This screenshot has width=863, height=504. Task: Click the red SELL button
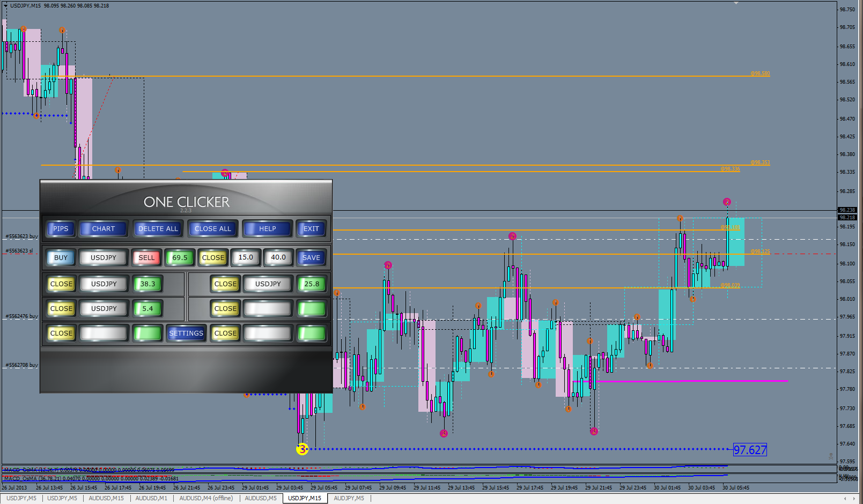tap(146, 258)
